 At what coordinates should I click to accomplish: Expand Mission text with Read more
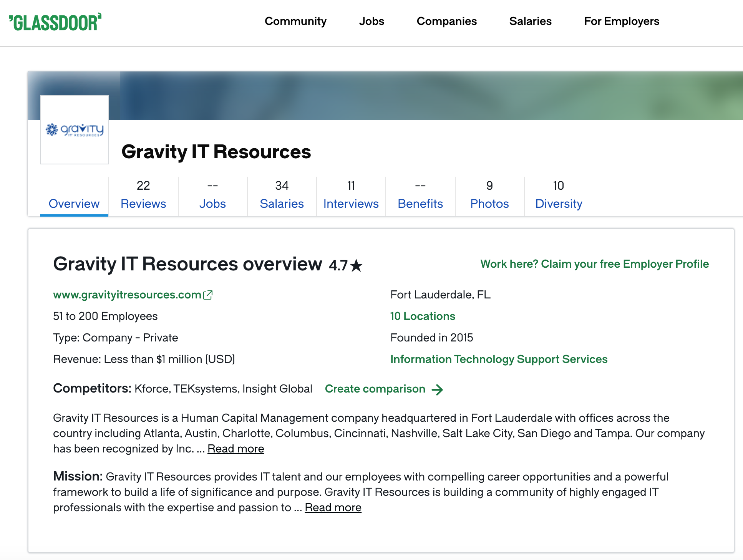tap(333, 507)
